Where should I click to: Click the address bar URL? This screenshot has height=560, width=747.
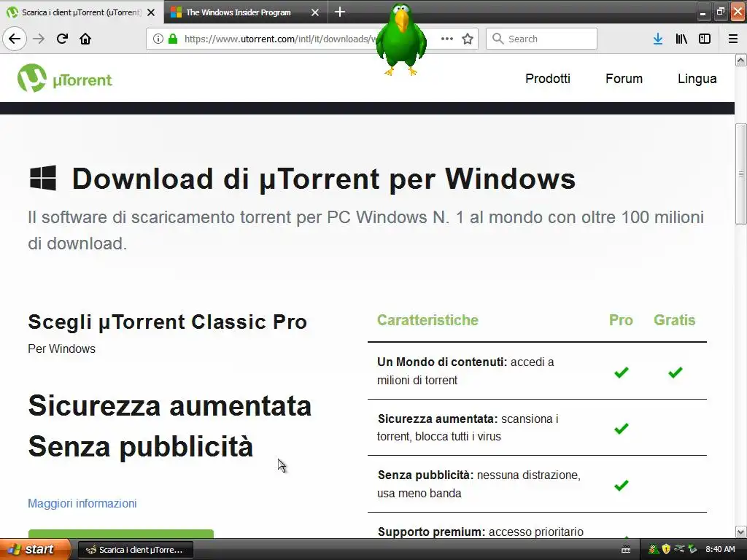click(279, 39)
